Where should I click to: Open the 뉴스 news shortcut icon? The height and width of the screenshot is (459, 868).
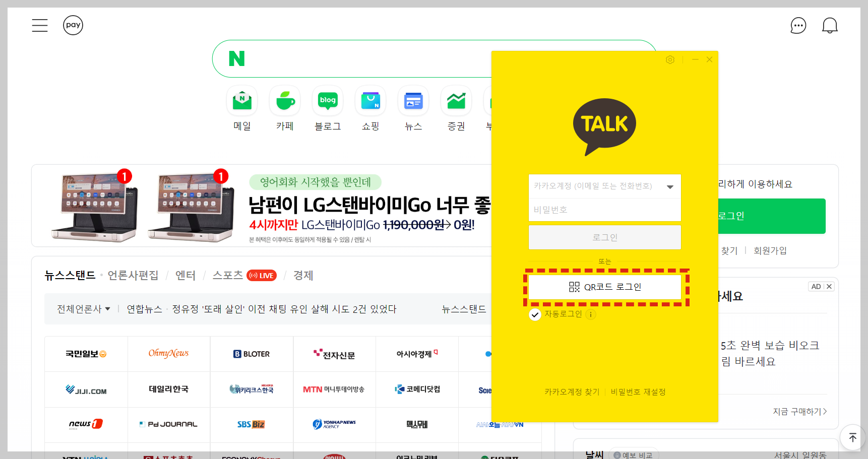coord(413,100)
